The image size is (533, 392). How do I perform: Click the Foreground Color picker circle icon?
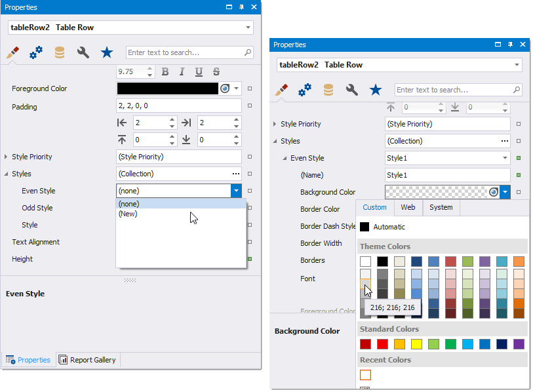225,88
